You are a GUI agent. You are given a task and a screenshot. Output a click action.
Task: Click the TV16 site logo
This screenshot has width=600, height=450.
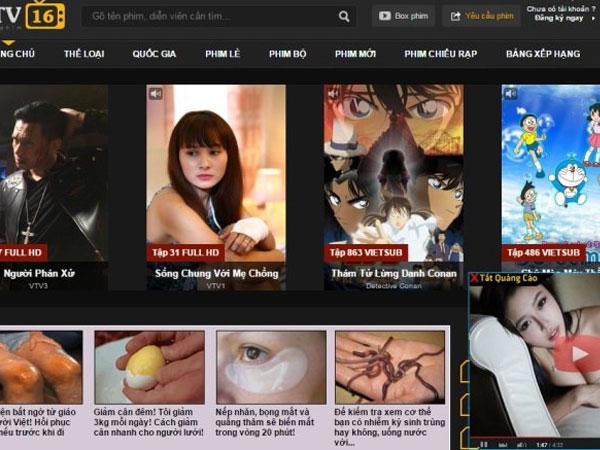coord(32,15)
